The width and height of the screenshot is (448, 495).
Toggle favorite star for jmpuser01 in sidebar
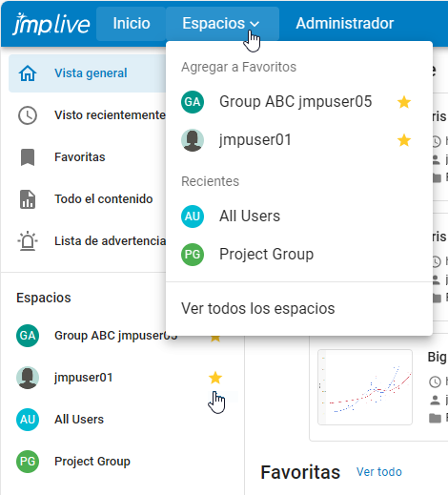point(215,378)
